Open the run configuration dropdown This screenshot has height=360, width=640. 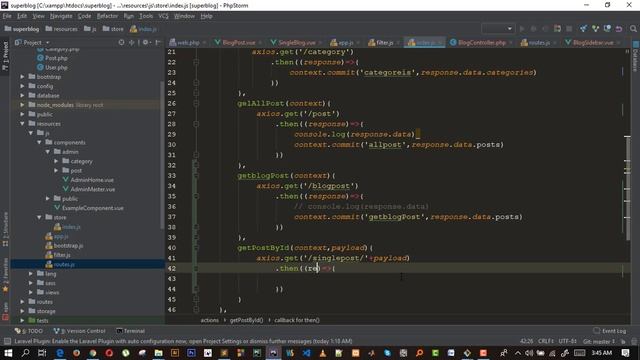(498, 29)
